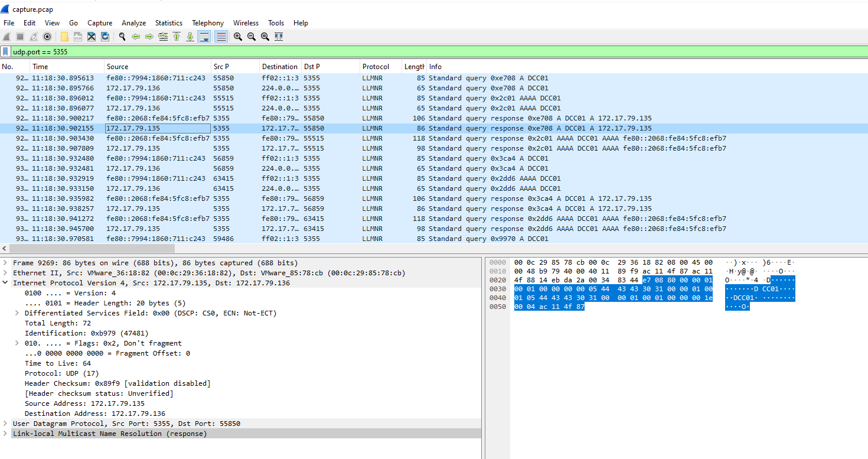Screen dimensions: 868x459
Task: Click the open capture file folder icon
Action: pyautogui.click(x=64, y=37)
